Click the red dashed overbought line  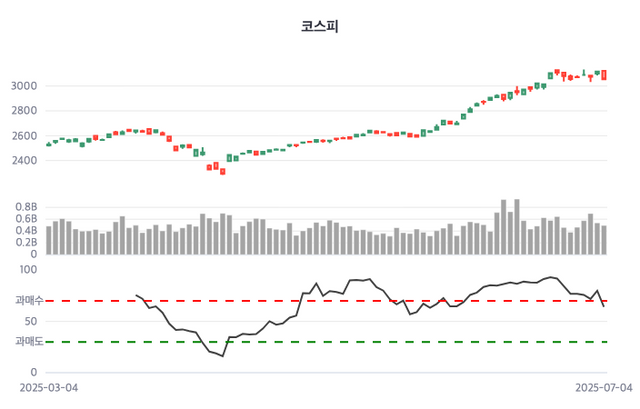tap(320, 300)
